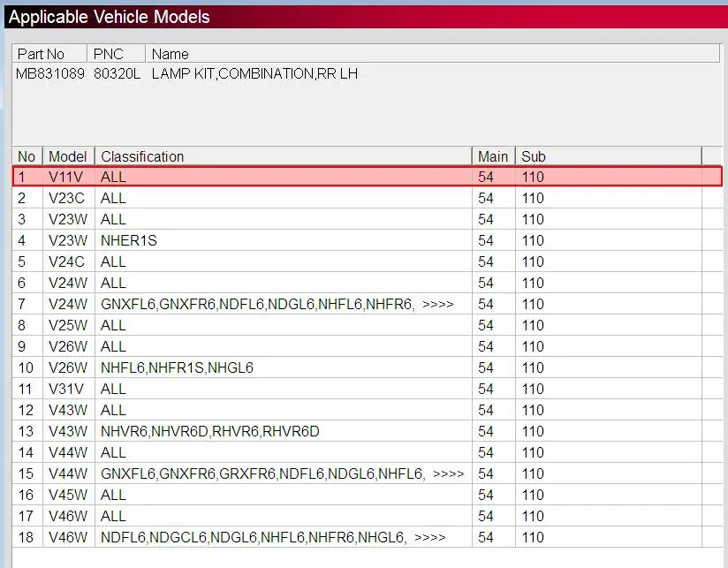This screenshot has height=568, width=728.
Task: Sort by the No column header
Action: [27, 156]
